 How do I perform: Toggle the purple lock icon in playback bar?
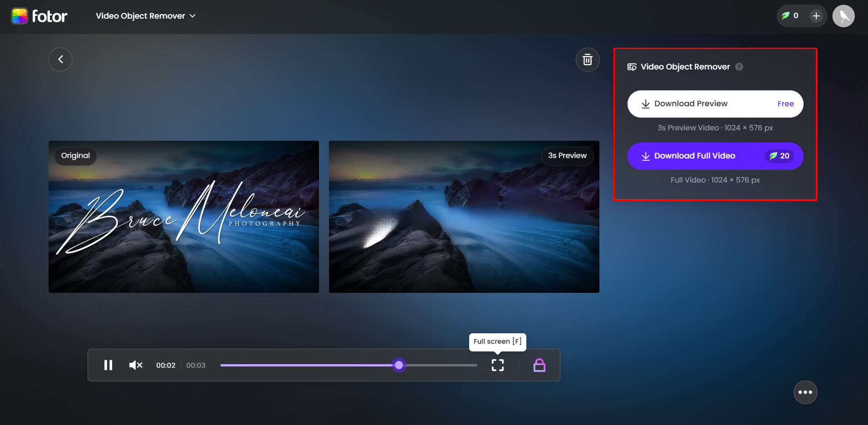click(539, 365)
